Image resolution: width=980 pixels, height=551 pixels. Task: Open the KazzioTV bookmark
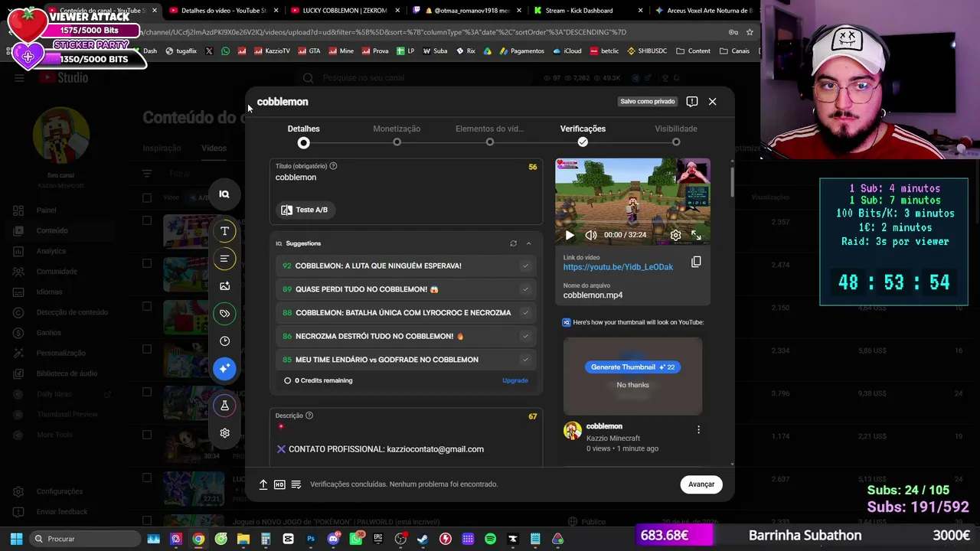coord(271,51)
